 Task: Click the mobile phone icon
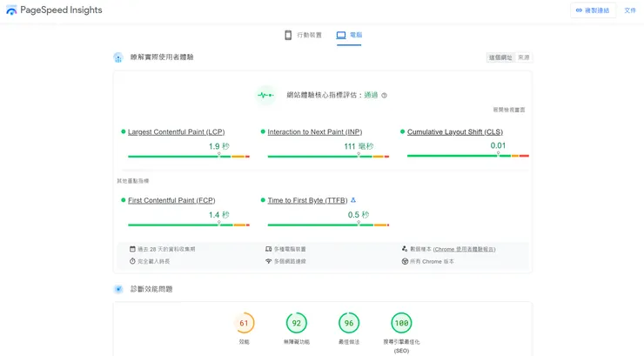[x=288, y=35]
